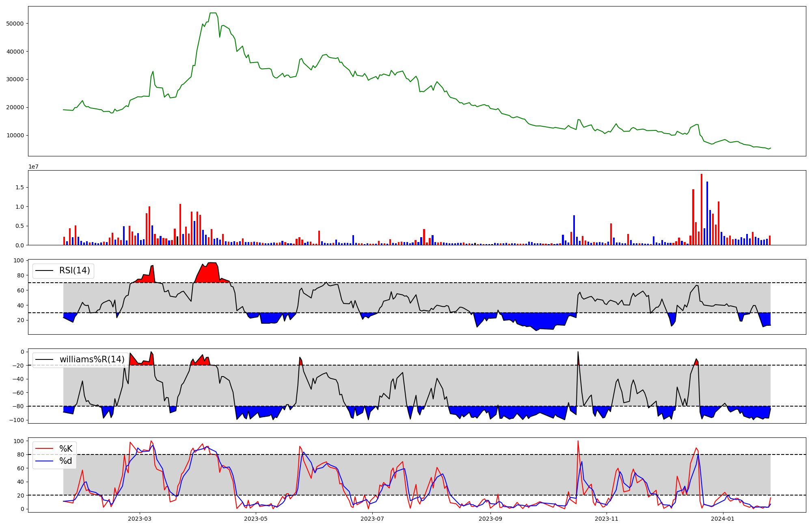
Task: Click the 2024-01 x-axis date label
Action: click(723, 519)
